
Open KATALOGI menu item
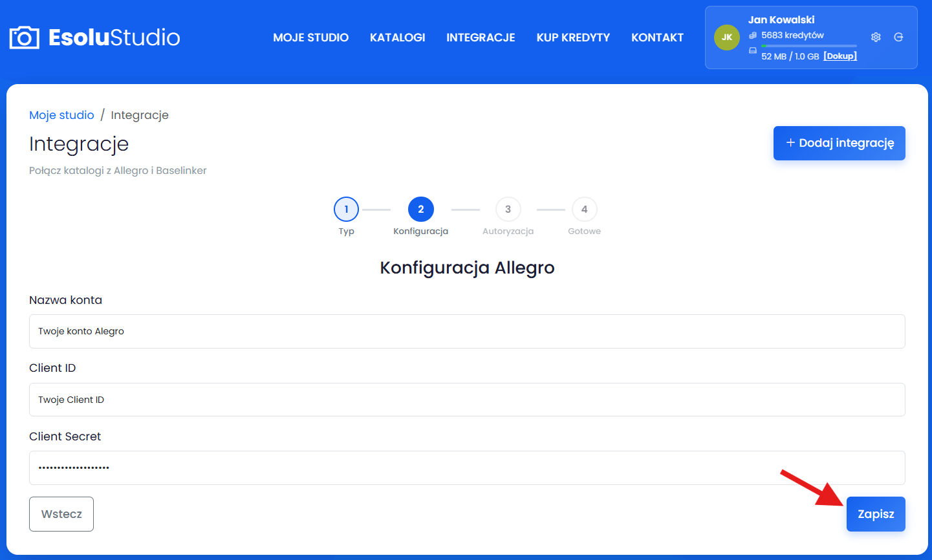click(397, 38)
